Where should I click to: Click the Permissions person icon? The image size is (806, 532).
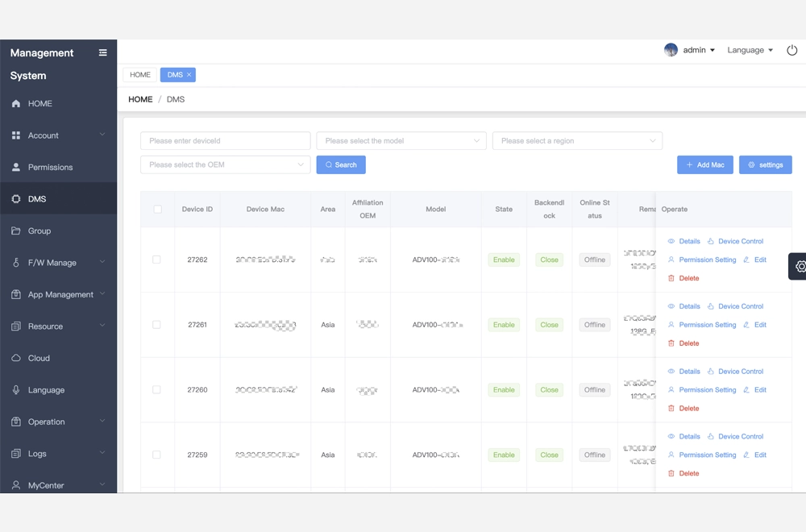(x=16, y=167)
